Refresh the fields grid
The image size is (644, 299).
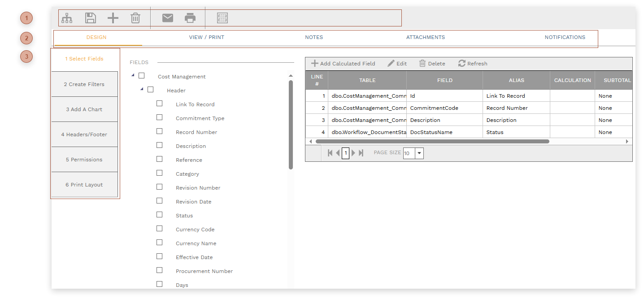coord(472,63)
